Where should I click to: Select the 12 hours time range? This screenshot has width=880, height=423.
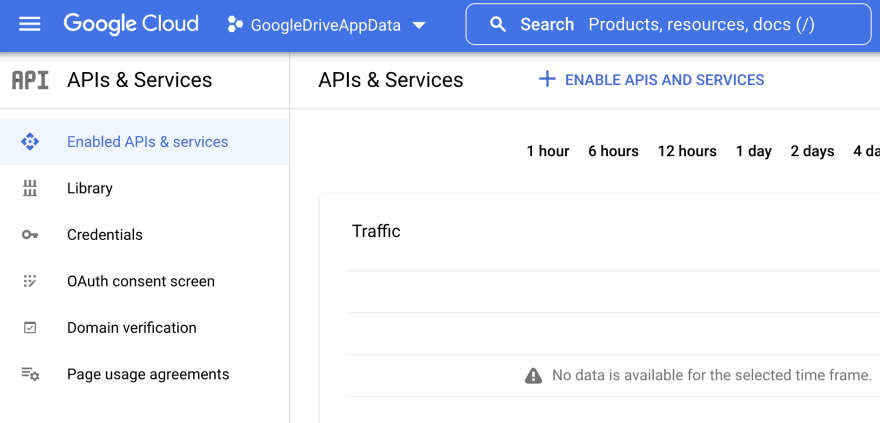tap(687, 151)
